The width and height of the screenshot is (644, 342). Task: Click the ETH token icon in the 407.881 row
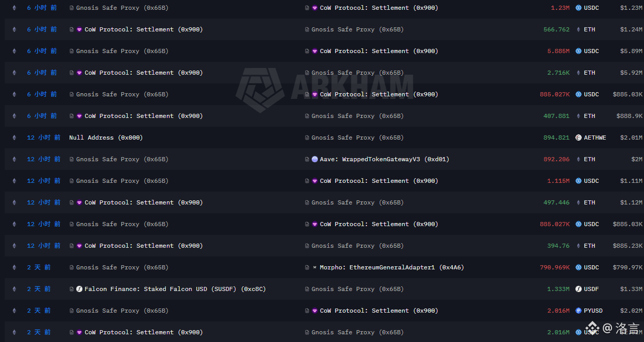578,116
